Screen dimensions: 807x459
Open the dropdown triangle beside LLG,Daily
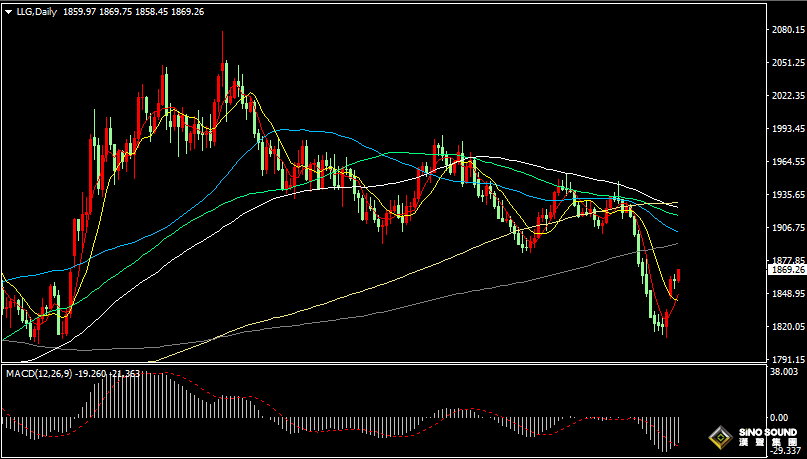pos(9,11)
